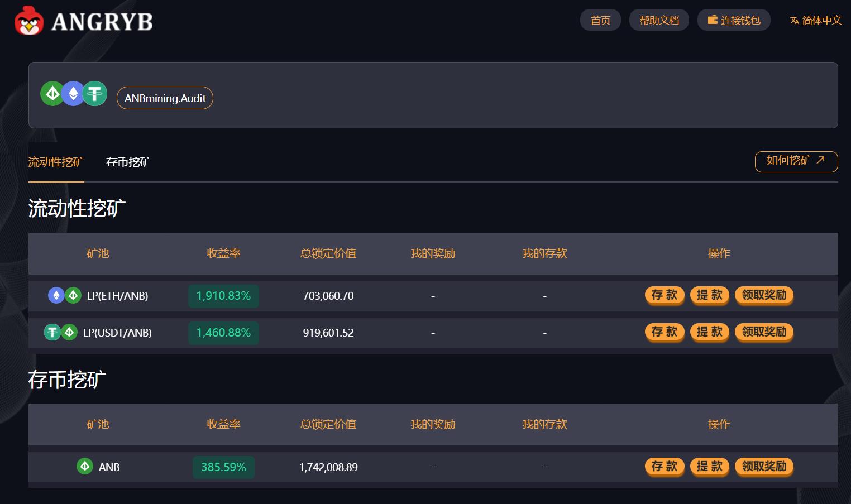Click 操作 header in 存币挖矿 table
Viewport: 851px width, 504px height.
click(x=719, y=424)
